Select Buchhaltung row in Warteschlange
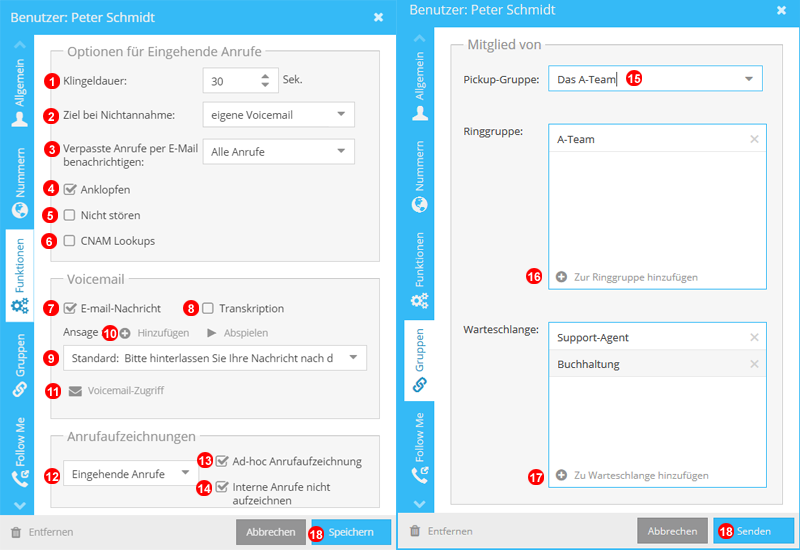Image resolution: width=800 pixels, height=550 pixels. (x=657, y=364)
